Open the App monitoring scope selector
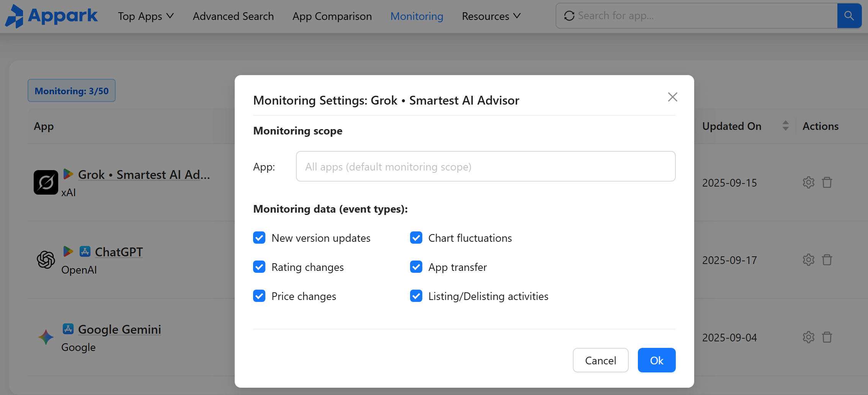This screenshot has height=395, width=868. coord(485,166)
